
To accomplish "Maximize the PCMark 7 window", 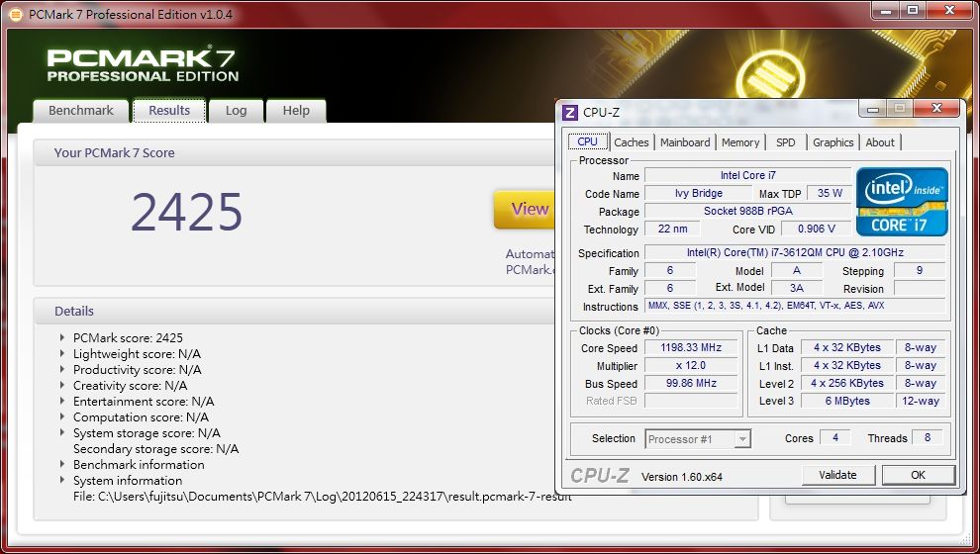I will coord(913,10).
